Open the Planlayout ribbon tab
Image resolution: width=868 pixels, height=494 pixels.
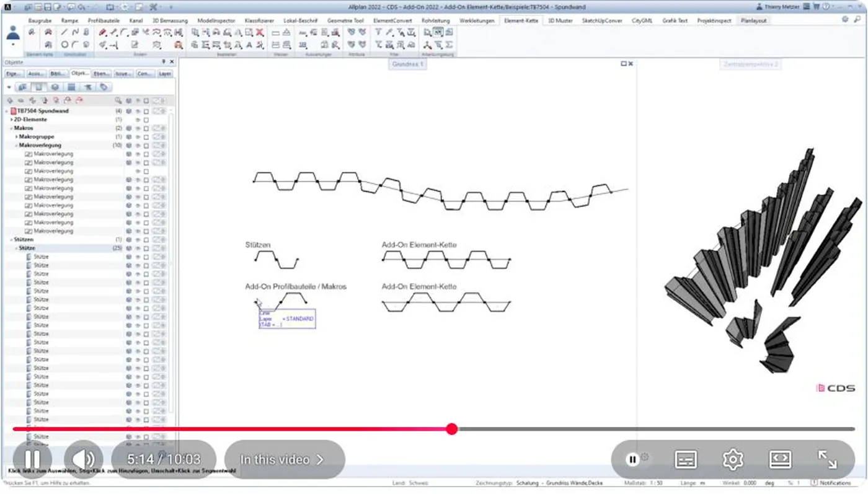pyautogui.click(x=754, y=20)
